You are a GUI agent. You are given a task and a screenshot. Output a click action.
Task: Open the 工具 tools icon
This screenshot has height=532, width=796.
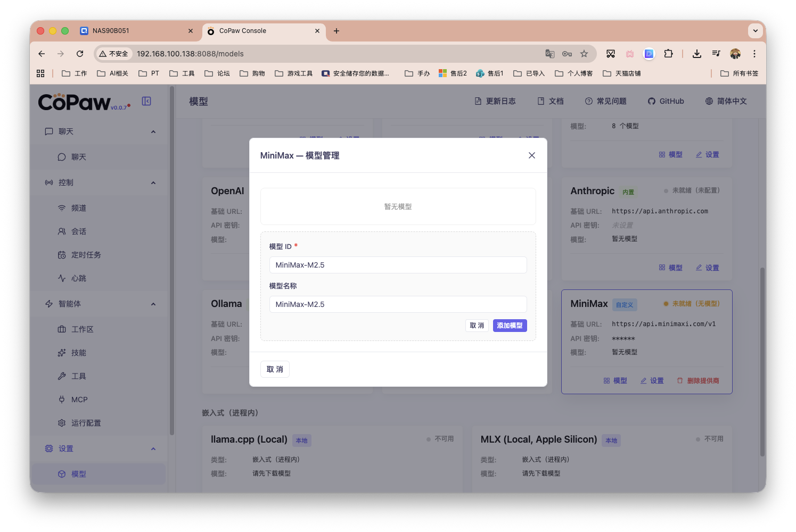pos(62,376)
